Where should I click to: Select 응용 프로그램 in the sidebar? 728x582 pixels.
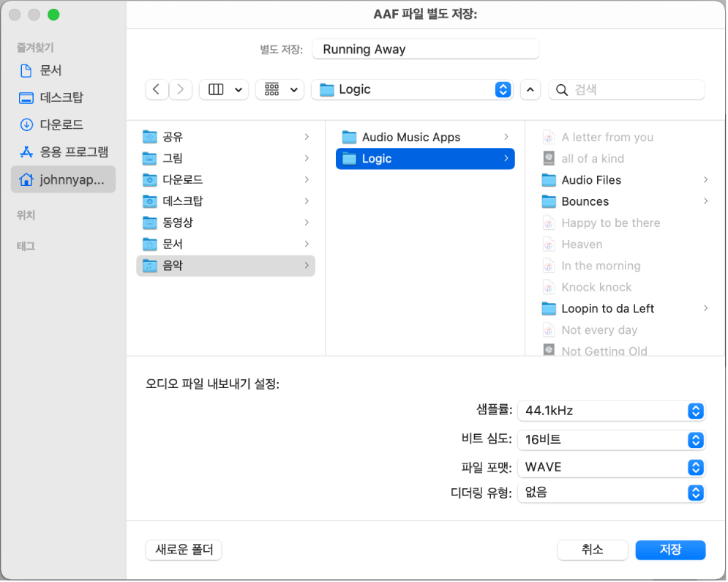point(64,152)
